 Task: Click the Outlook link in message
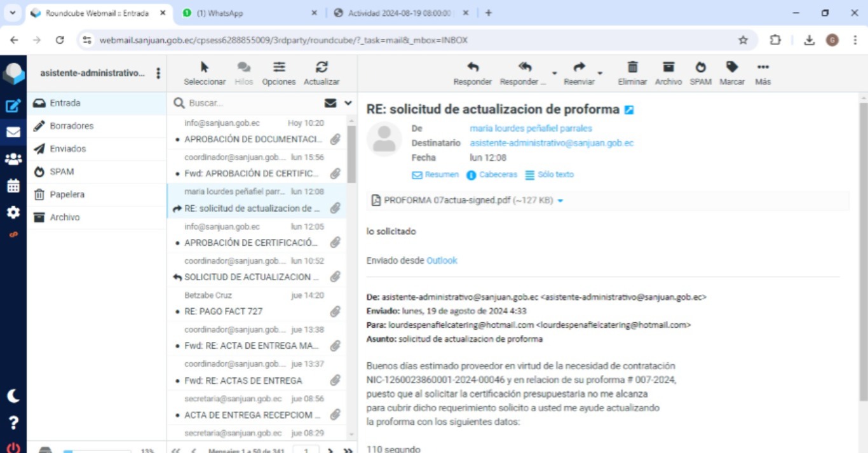click(x=442, y=260)
